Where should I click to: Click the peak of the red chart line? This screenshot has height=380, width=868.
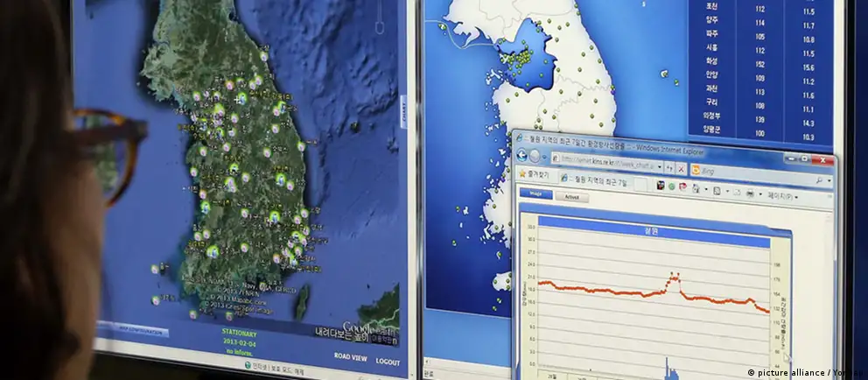tap(673, 275)
